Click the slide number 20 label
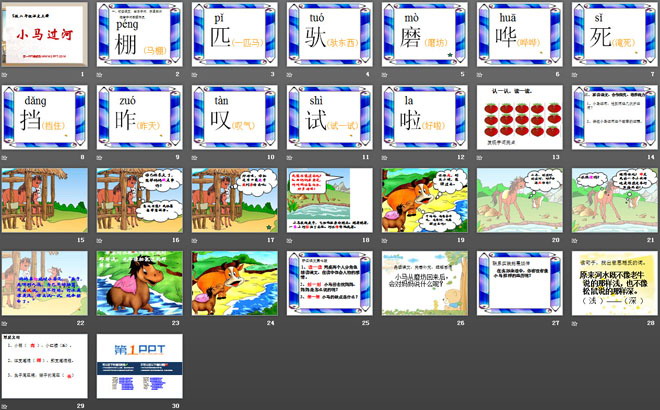The image size is (660, 410). (x=556, y=240)
